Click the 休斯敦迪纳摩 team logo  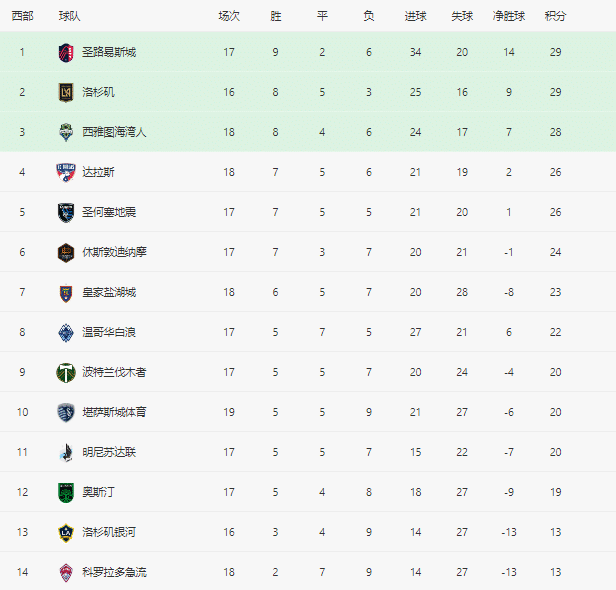point(66,252)
